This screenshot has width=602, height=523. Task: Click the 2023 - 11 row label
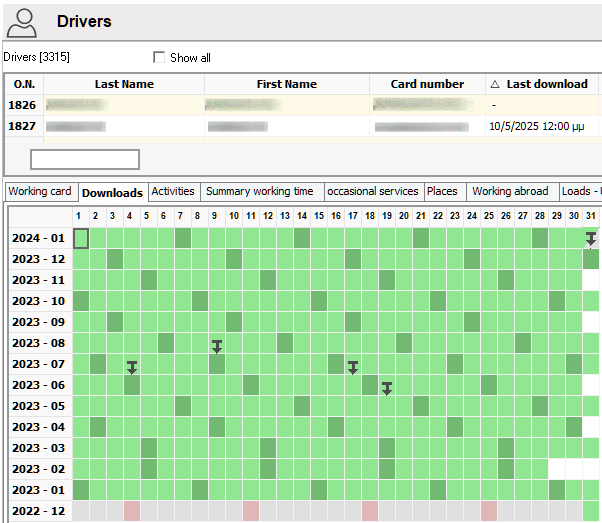[38, 280]
